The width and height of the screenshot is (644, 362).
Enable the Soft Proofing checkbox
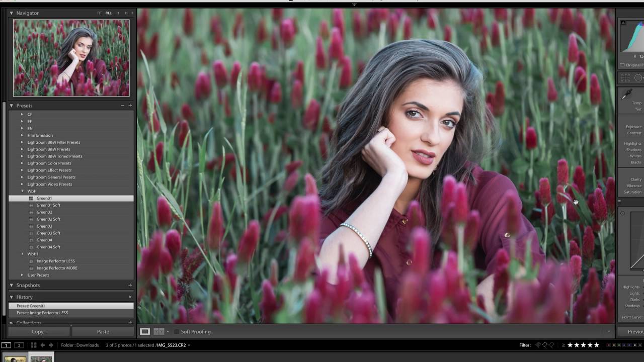coord(176,332)
